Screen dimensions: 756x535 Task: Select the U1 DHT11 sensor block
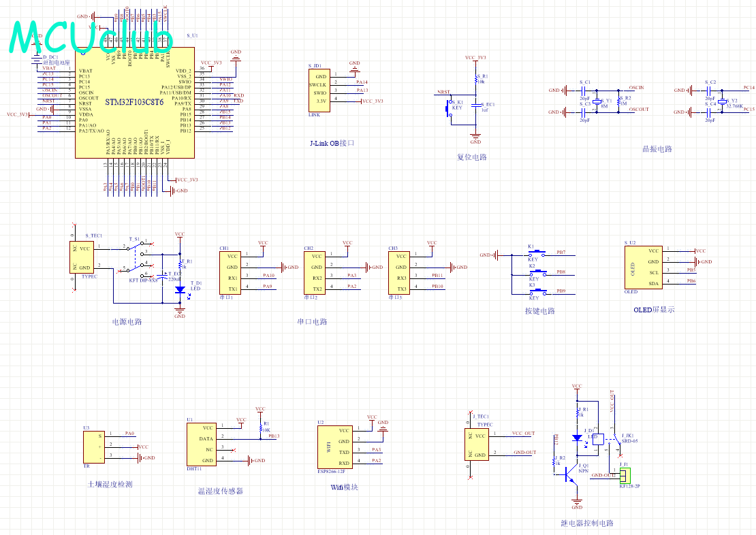click(x=202, y=444)
